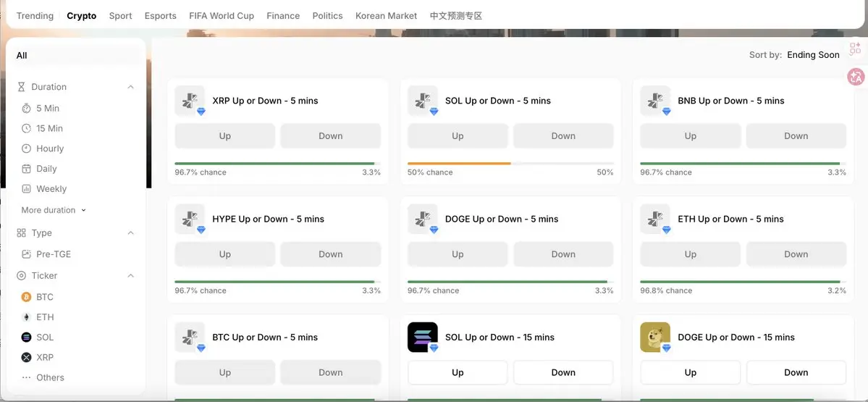The width and height of the screenshot is (868, 402).
Task: Switch to the Finance tab
Action: tap(283, 16)
